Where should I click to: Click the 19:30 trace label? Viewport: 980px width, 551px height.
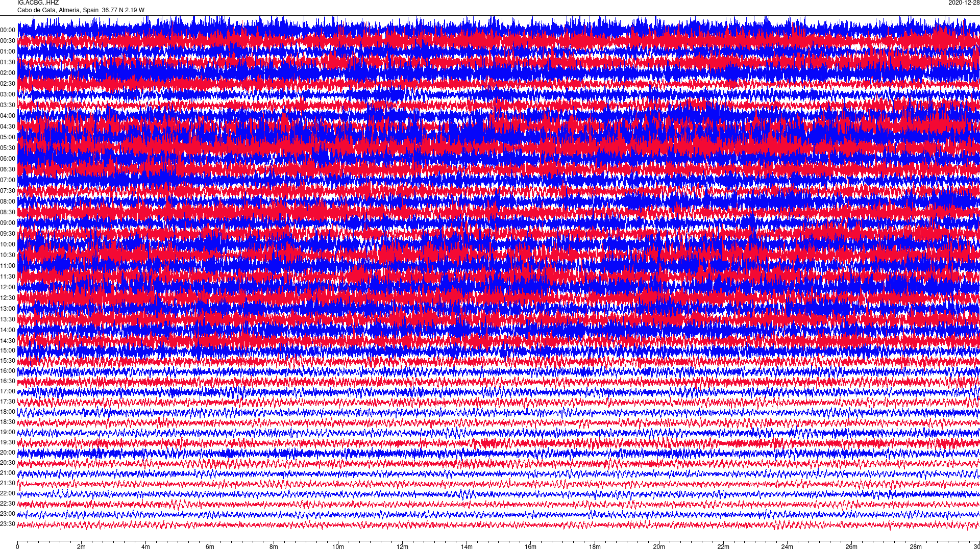pos(8,442)
